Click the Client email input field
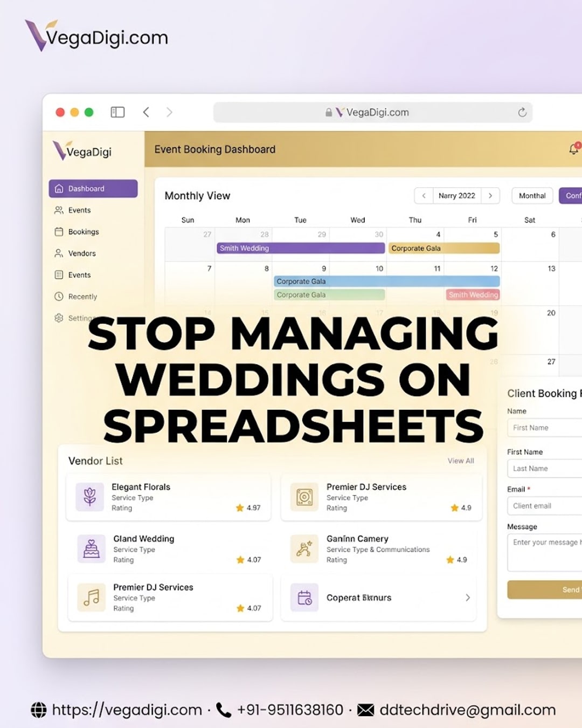 pos(544,506)
